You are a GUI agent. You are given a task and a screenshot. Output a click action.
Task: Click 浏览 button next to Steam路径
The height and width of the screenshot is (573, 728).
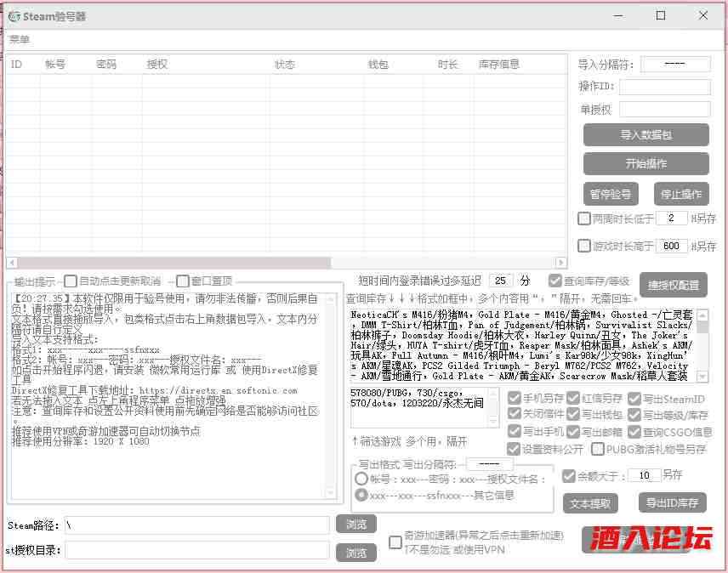[x=356, y=525]
